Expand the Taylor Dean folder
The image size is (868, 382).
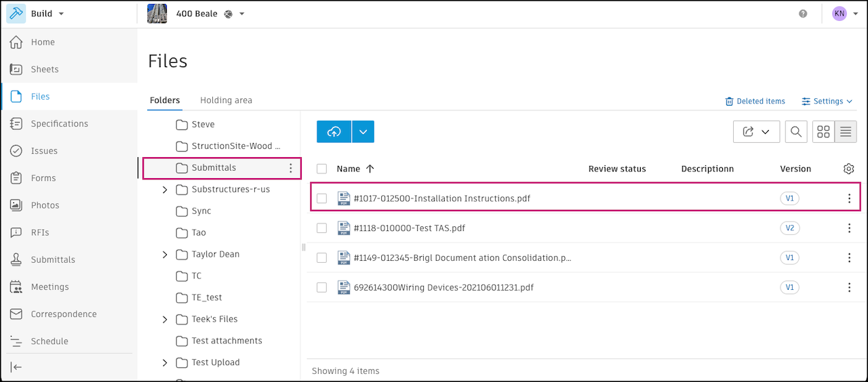pos(165,255)
